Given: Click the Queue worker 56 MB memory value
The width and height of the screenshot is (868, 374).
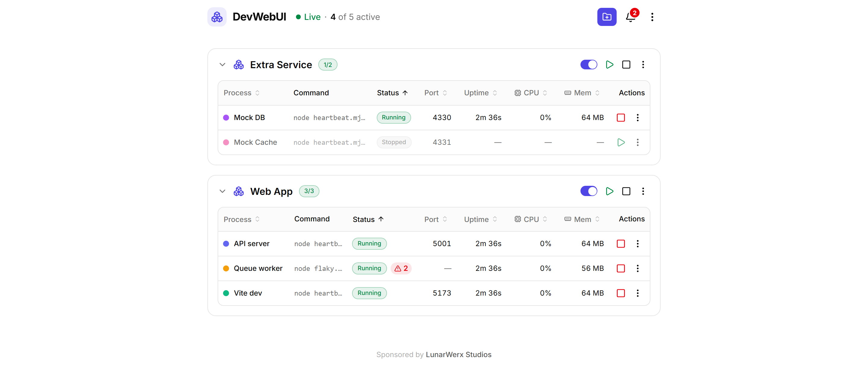Looking at the screenshot, I should 592,268.
